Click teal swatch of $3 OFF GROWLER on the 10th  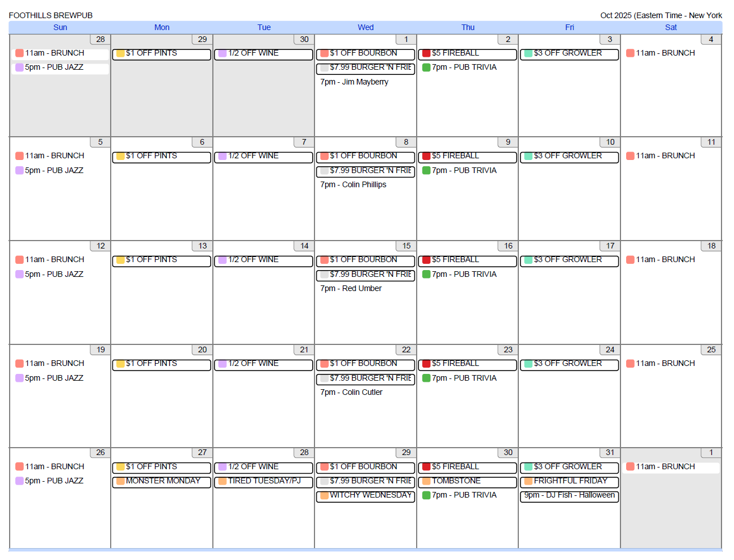tap(528, 156)
